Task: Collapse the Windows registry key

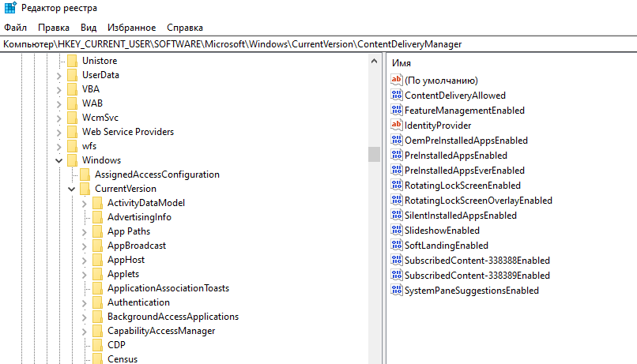Action: [x=59, y=160]
